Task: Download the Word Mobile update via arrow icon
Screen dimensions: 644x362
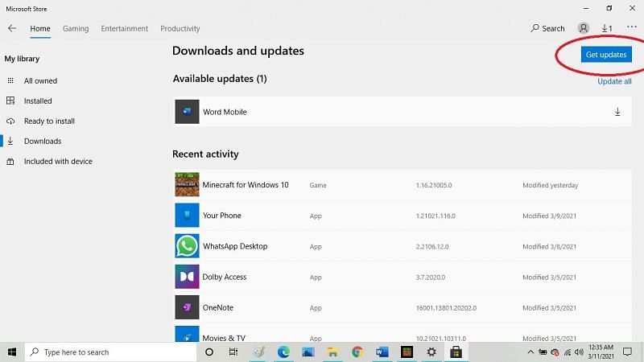Action: click(x=617, y=112)
